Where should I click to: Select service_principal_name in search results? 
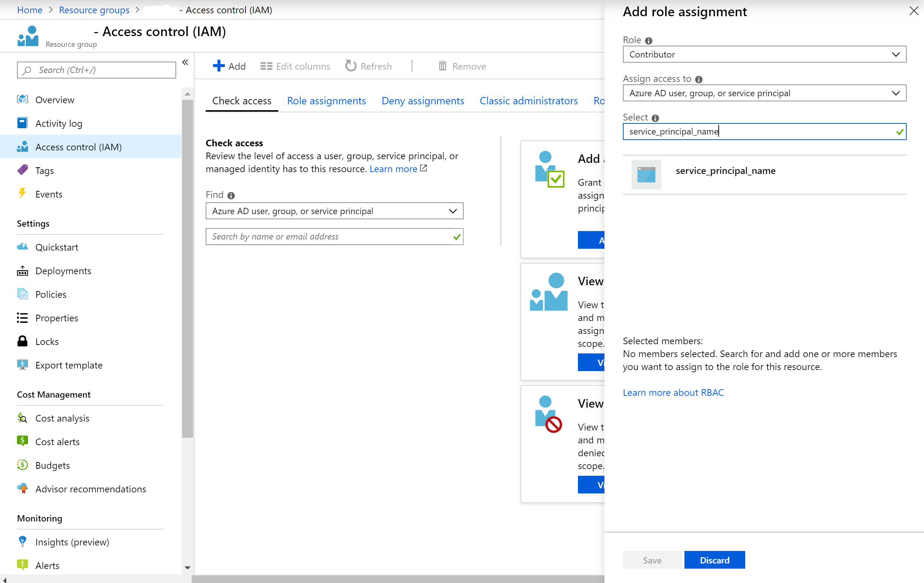(764, 175)
